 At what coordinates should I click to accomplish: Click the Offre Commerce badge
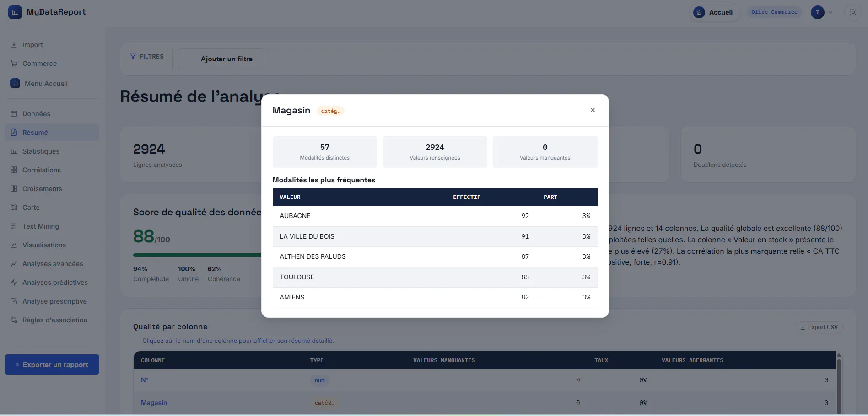(774, 12)
